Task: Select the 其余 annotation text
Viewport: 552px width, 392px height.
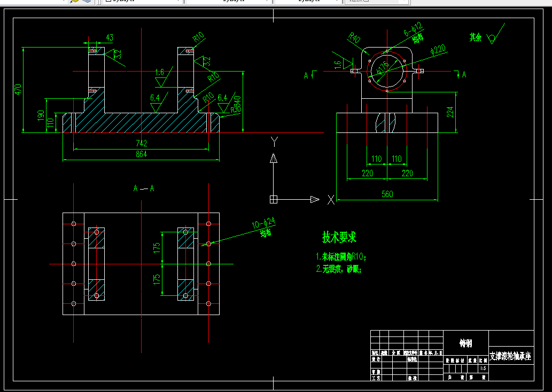Action: [475, 37]
